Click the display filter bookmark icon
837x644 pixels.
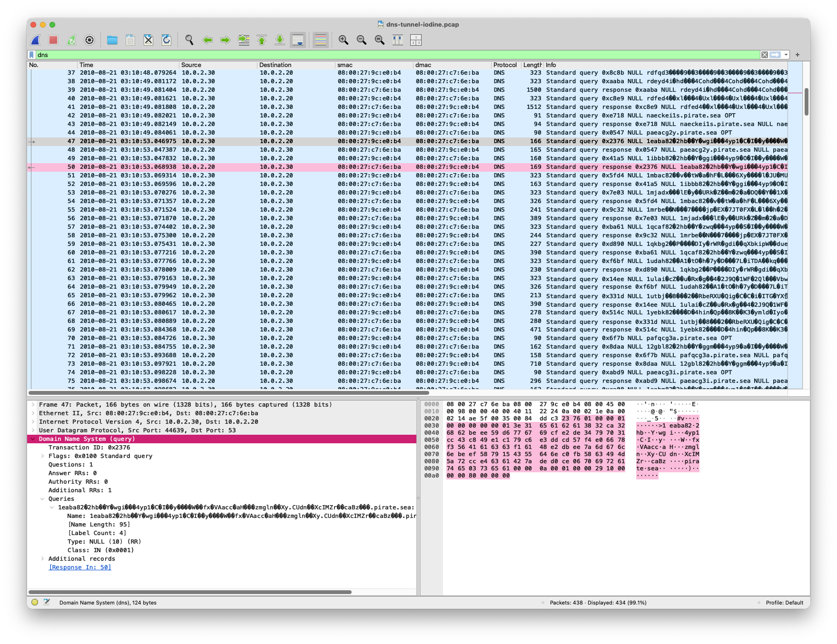(x=32, y=55)
